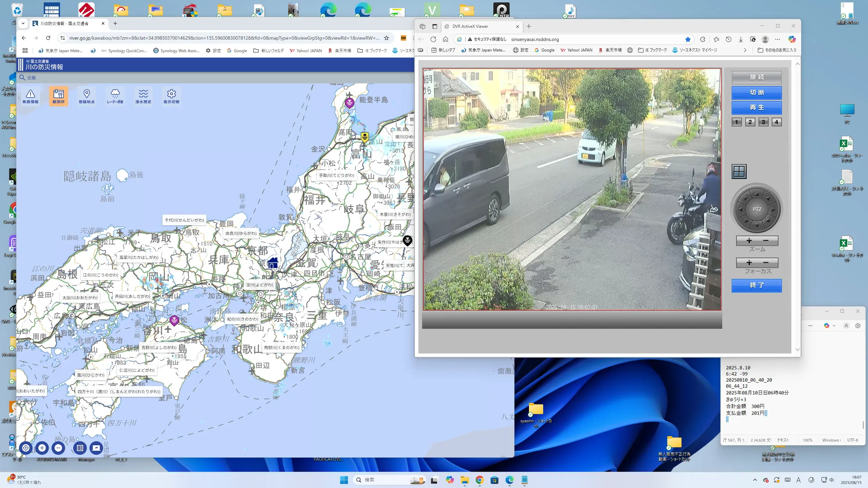
Task: Click the map zoom-out minus button
Action: 58,448
